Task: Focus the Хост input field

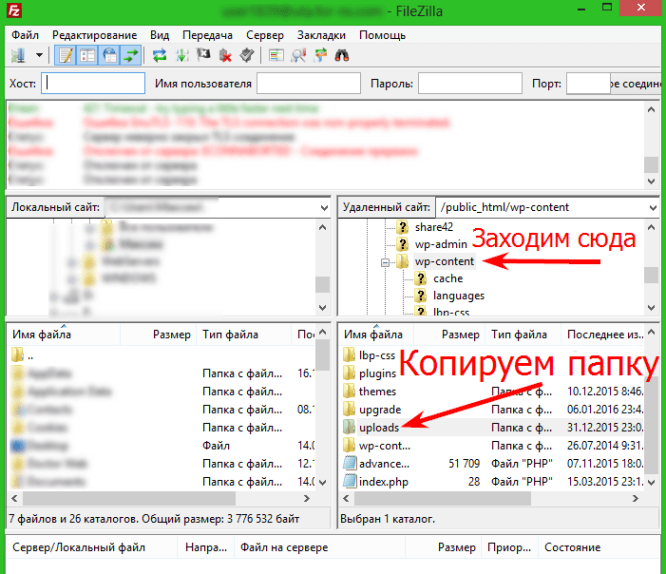Action: point(93,83)
